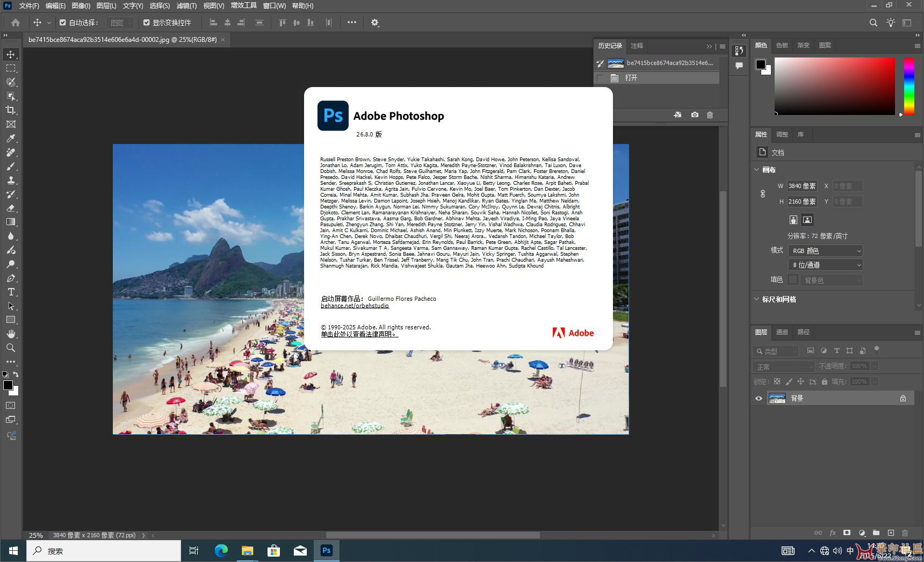Switch to the 色板 tab

click(782, 45)
